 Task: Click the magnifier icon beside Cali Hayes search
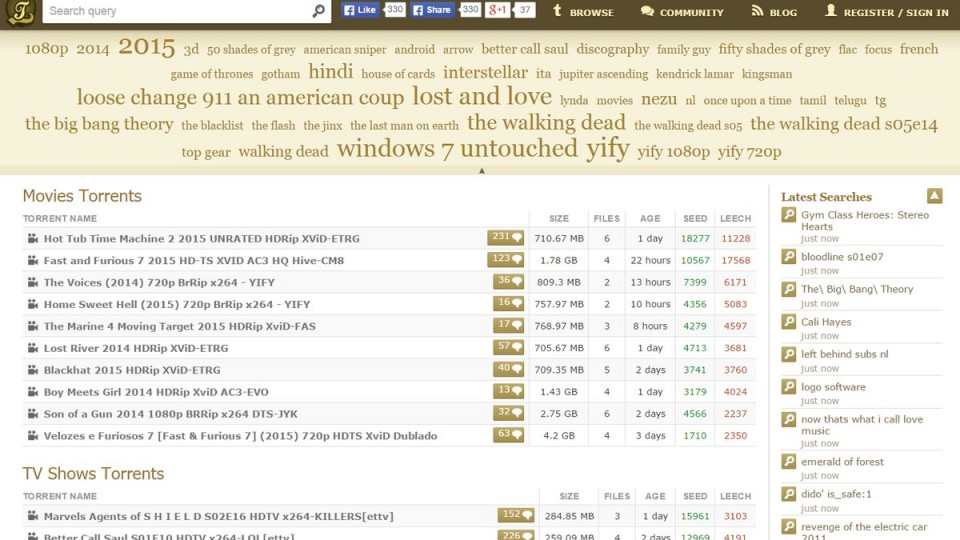pyautogui.click(x=789, y=323)
